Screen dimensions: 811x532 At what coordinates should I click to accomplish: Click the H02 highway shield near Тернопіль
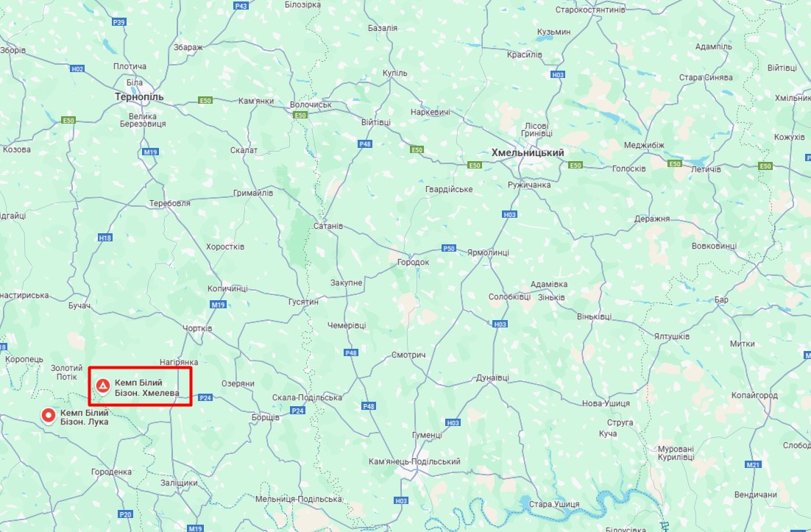point(77,68)
